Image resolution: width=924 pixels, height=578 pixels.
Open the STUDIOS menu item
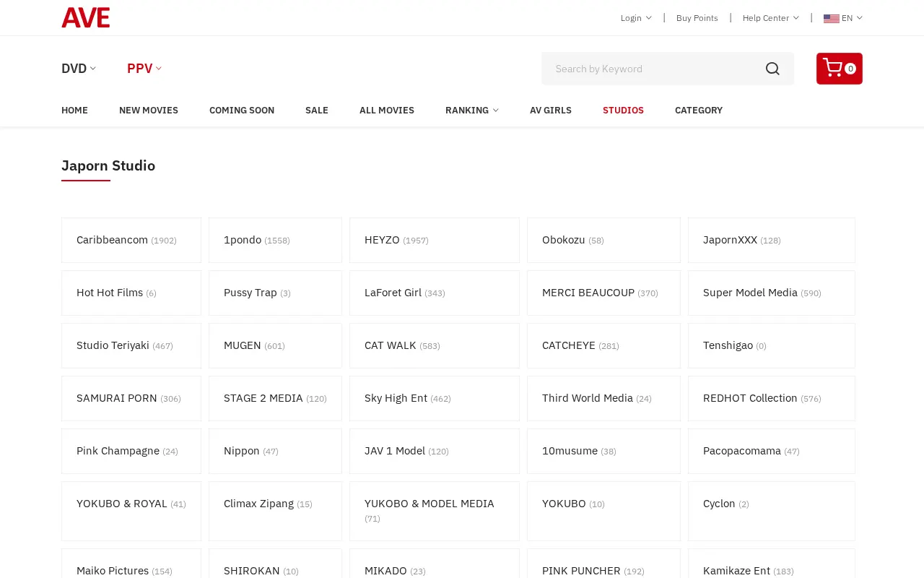click(x=623, y=111)
